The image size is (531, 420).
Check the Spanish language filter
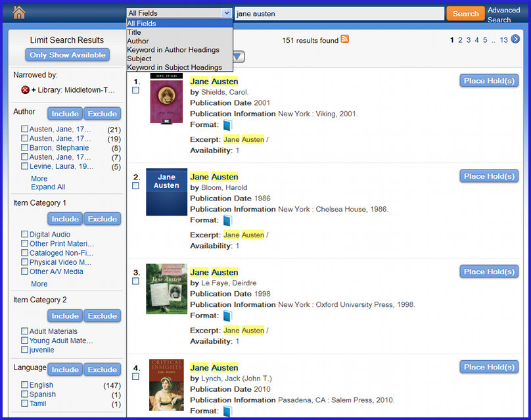[x=24, y=394]
